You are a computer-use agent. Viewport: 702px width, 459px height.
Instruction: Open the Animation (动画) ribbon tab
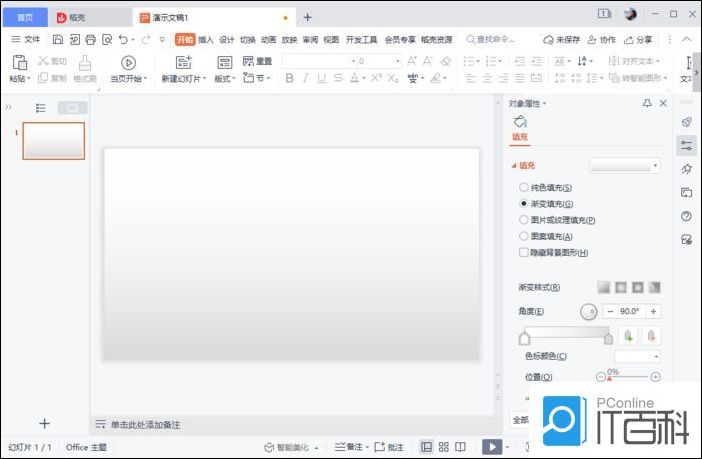tap(268, 40)
